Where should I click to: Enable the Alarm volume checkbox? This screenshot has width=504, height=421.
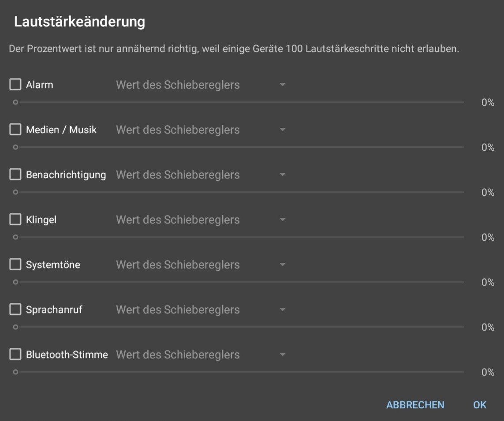pyautogui.click(x=15, y=85)
